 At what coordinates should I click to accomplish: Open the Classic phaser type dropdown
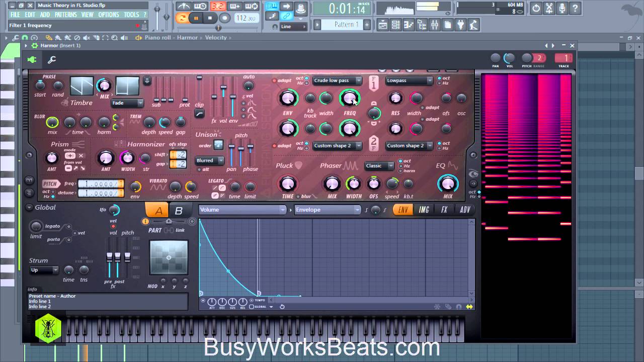click(379, 165)
